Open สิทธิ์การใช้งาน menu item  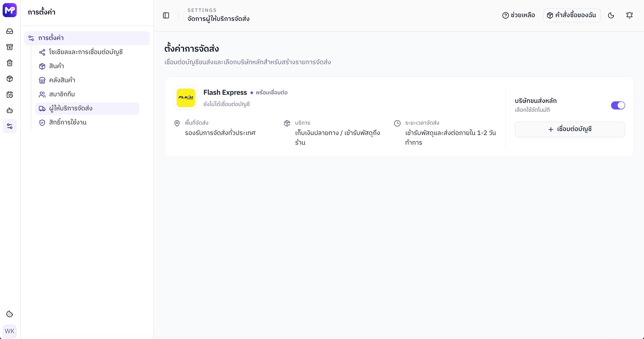coord(87,123)
